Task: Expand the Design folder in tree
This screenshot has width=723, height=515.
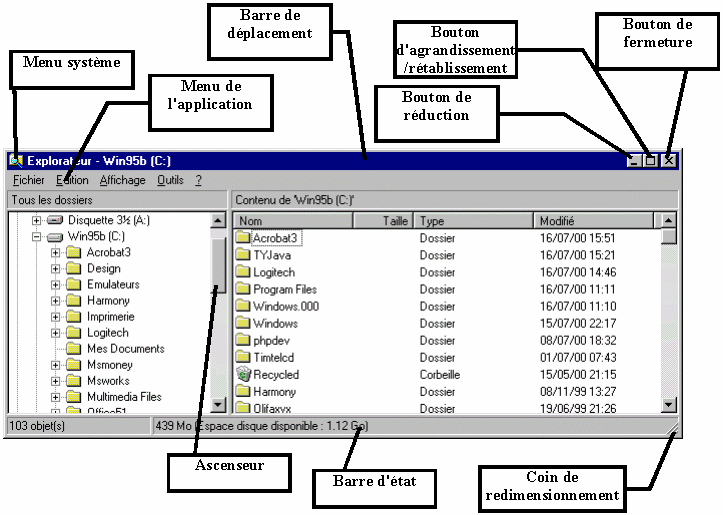Action: coord(56,269)
